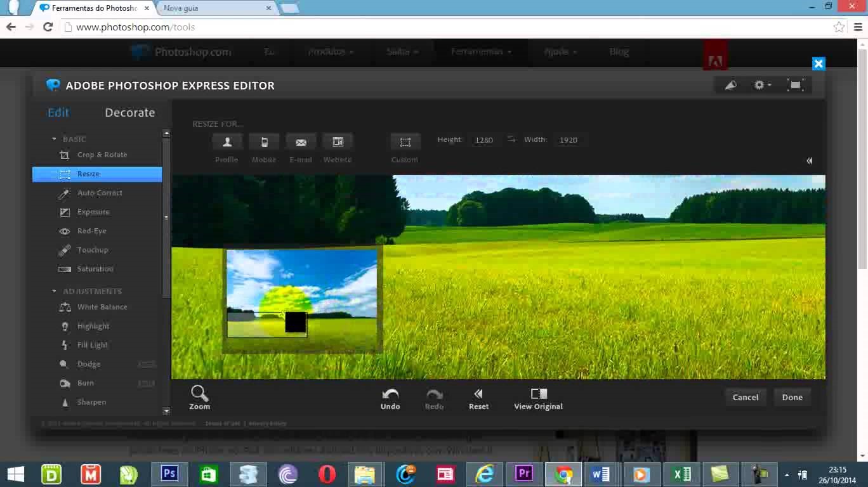
Task: Pick the E-mail resize preset icon
Action: pos(301,142)
